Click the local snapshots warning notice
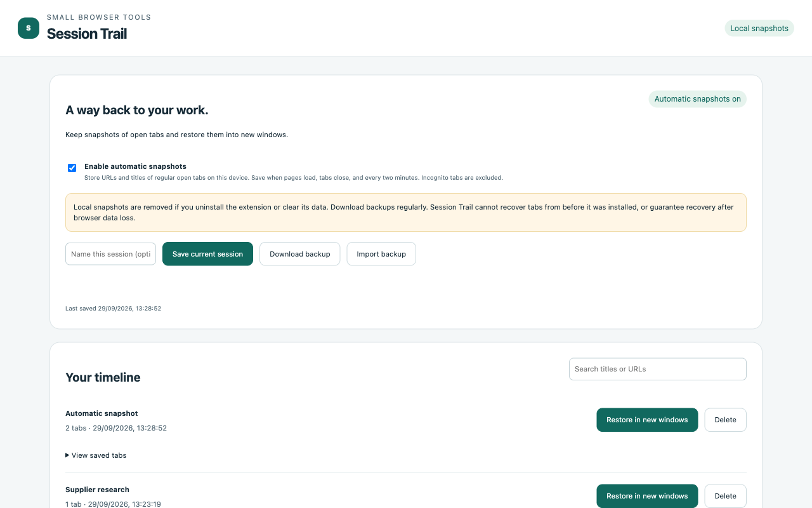The height and width of the screenshot is (508, 812). 406,212
